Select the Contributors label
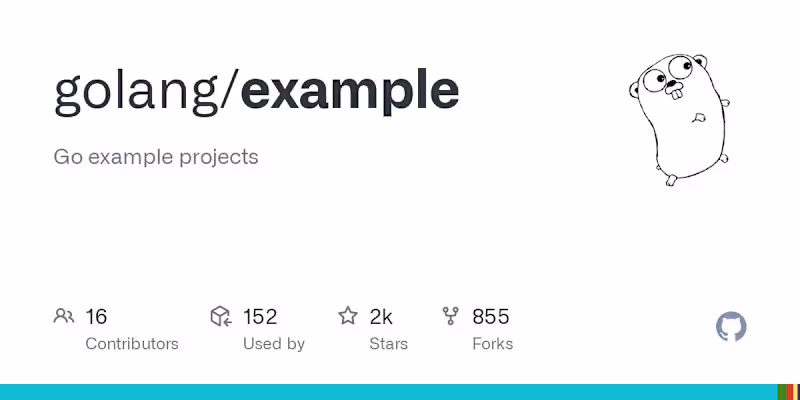800x400 pixels. point(132,344)
